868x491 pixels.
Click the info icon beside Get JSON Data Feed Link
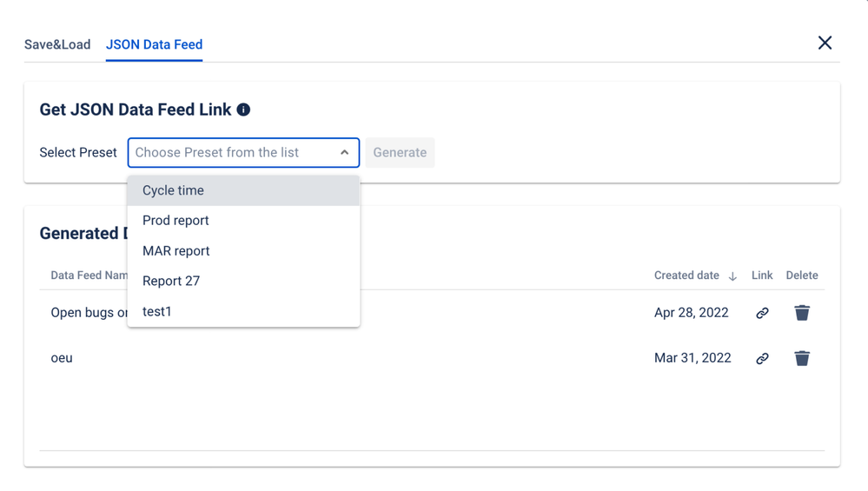point(243,109)
